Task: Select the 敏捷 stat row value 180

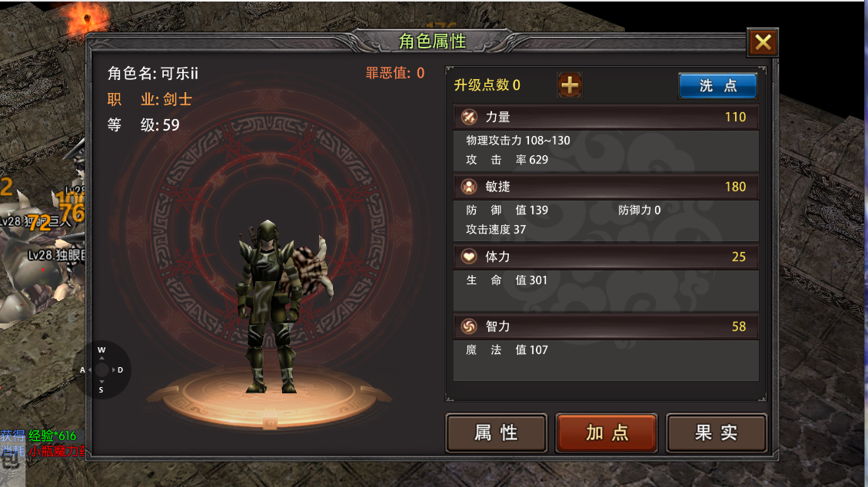Action: tap(735, 187)
